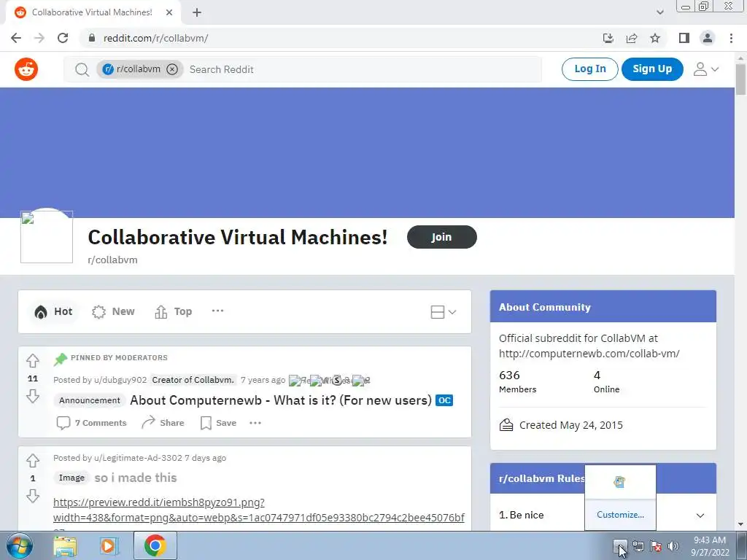747x560 pixels.
Task: Go back using browser back arrow
Action: pos(16,38)
